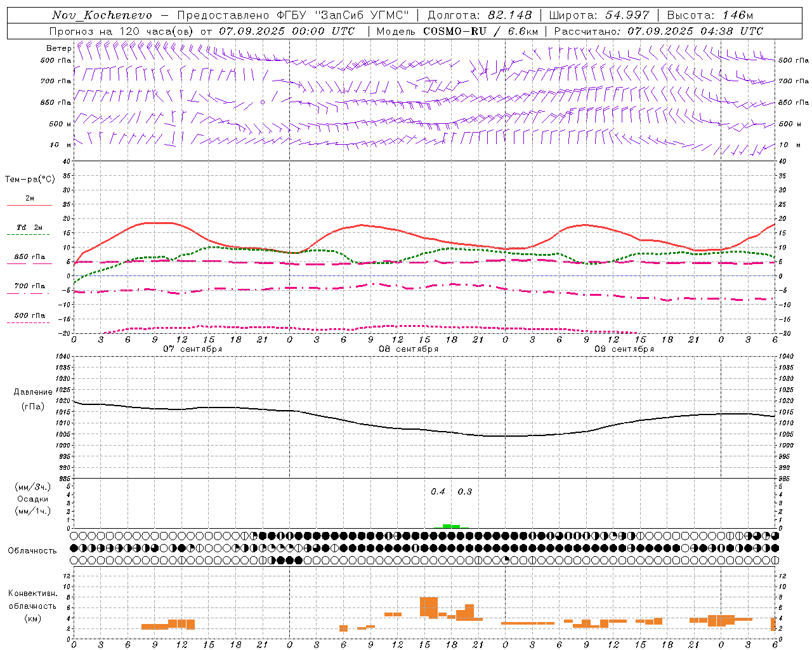Click the 'Ветер' wind panel label
This screenshot has height=650, width=812.
click(58, 48)
